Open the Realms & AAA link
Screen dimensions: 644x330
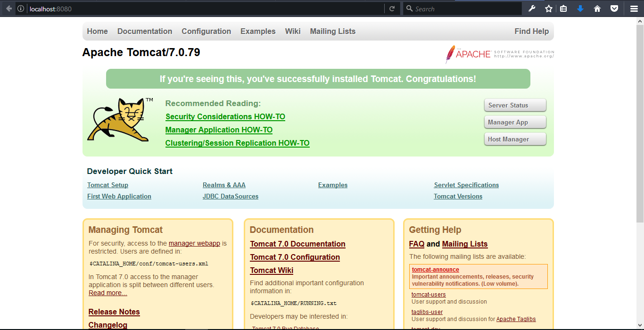(224, 185)
